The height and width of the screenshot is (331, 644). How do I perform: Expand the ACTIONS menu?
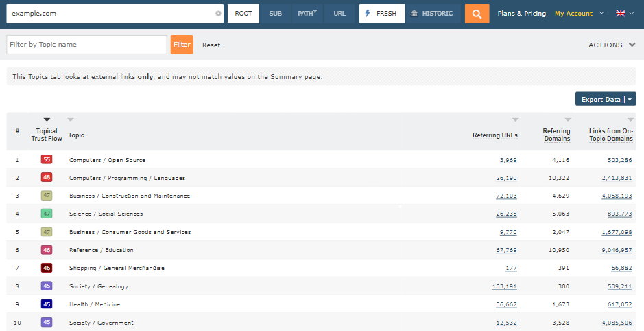click(614, 45)
